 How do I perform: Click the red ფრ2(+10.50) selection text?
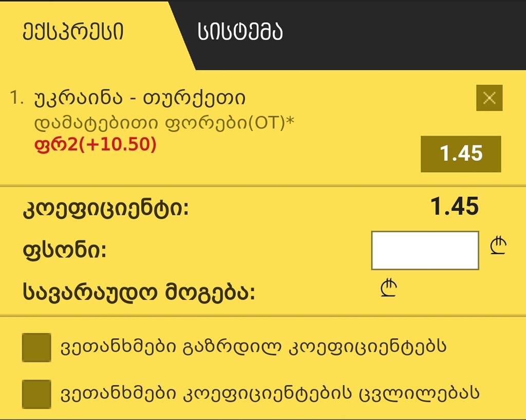coord(95,145)
